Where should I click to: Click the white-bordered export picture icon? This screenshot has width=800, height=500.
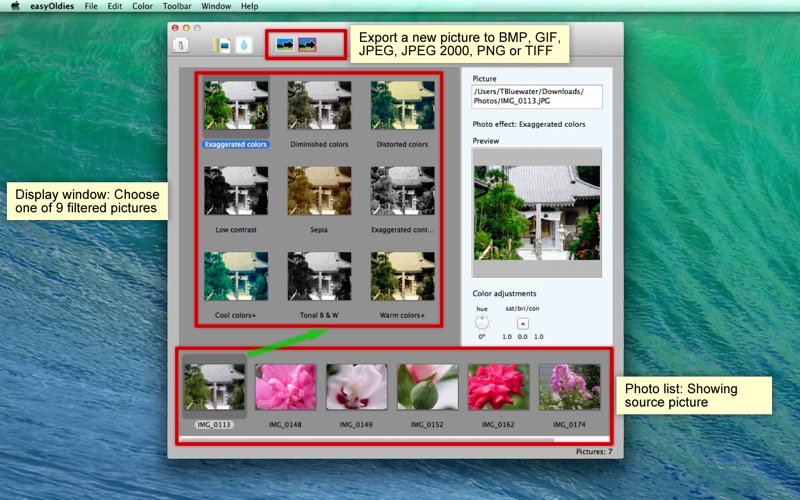pos(285,45)
